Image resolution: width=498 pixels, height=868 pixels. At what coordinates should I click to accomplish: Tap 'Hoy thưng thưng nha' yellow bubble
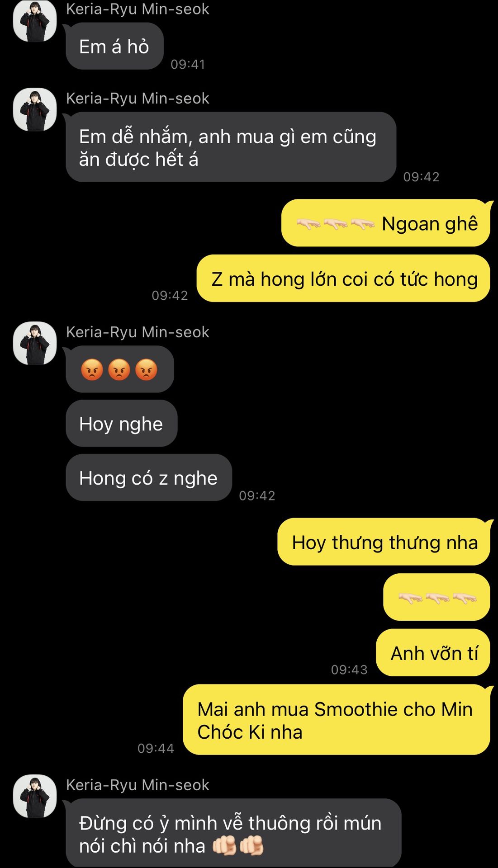[384, 542]
